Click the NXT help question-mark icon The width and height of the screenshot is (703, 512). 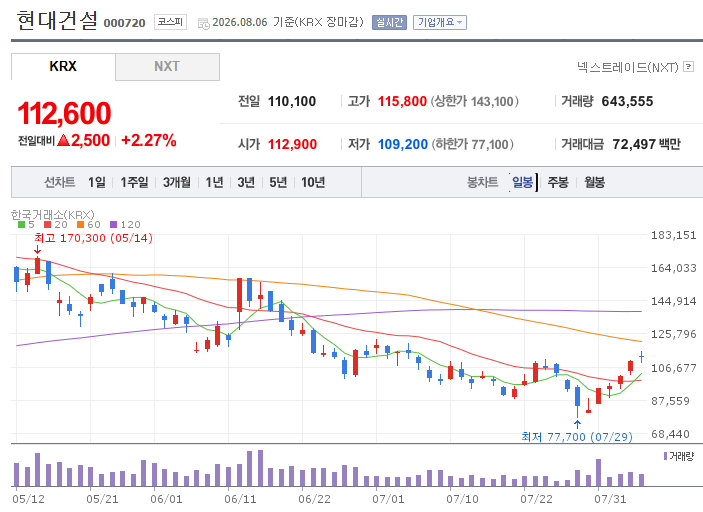(688, 67)
